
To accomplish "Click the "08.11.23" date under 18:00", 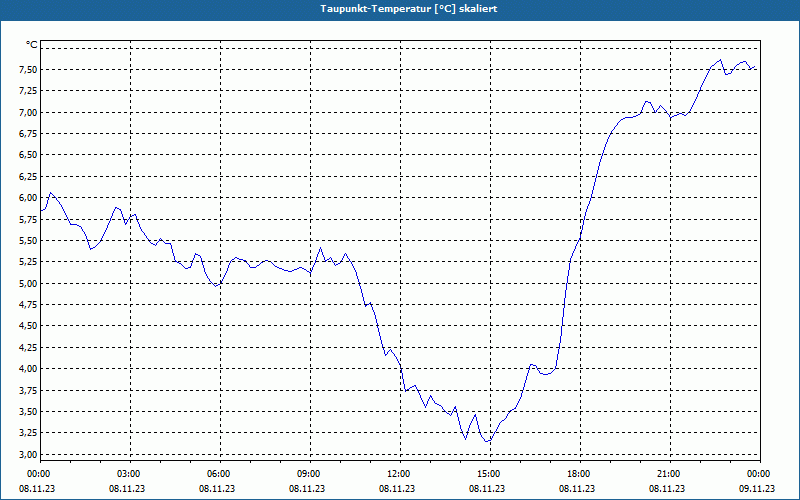I will pyautogui.click(x=577, y=489).
